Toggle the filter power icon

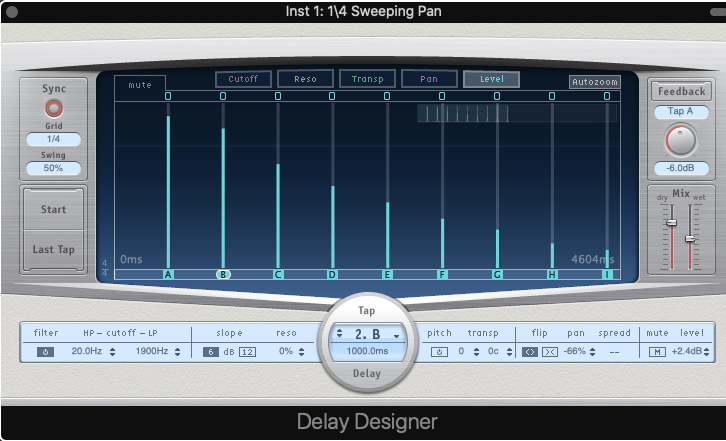point(45,352)
